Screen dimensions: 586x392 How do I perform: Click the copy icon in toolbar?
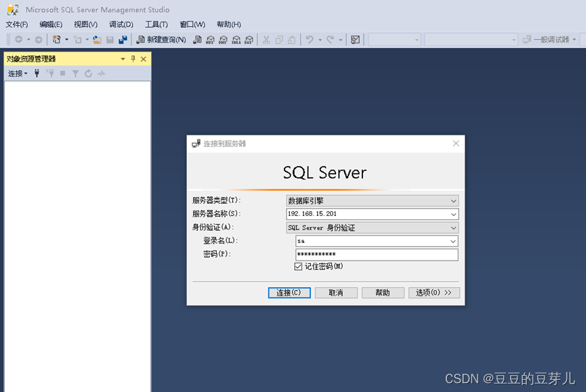click(279, 39)
